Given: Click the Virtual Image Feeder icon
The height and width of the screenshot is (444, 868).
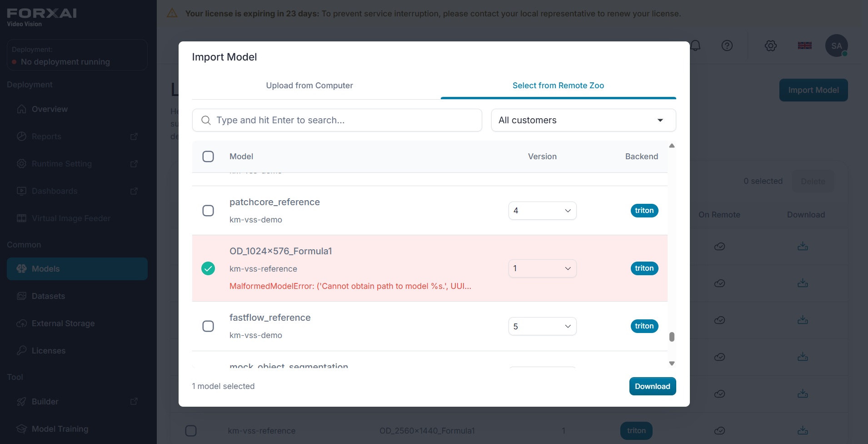Looking at the screenshot, I should click(21, 218).
